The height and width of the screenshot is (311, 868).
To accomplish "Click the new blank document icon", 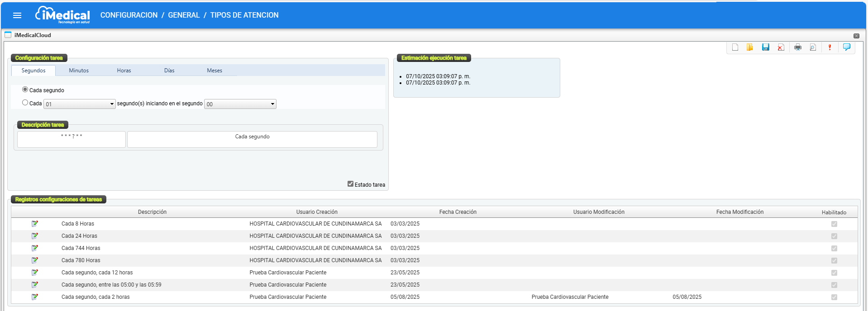I will [735, 47].
